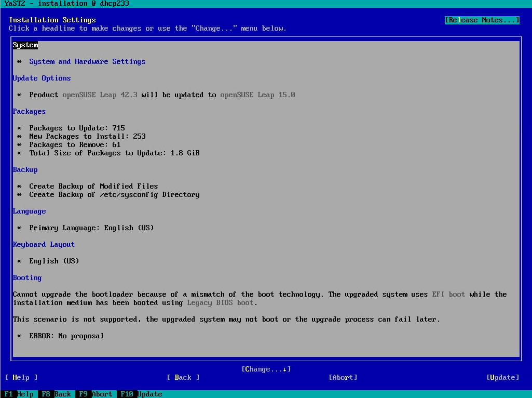532x398 pixels.
Task: Select the Update Options headline
Action: point(42,78)
